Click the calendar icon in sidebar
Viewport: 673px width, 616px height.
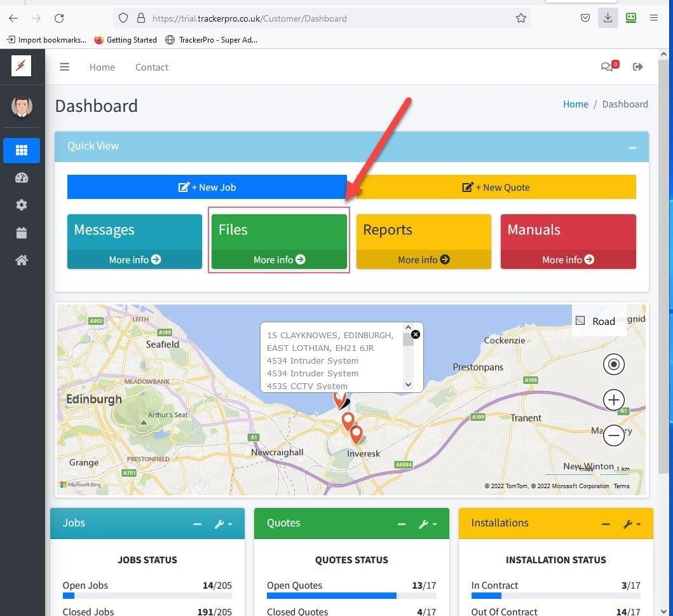point(22,233)
